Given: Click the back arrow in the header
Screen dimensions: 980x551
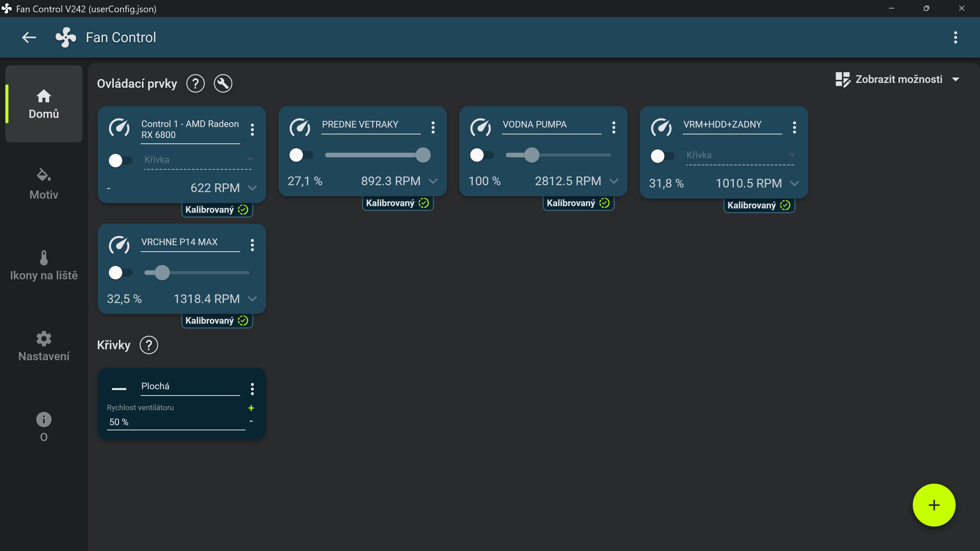Looking at the screenshot, I should coord(29,37).
